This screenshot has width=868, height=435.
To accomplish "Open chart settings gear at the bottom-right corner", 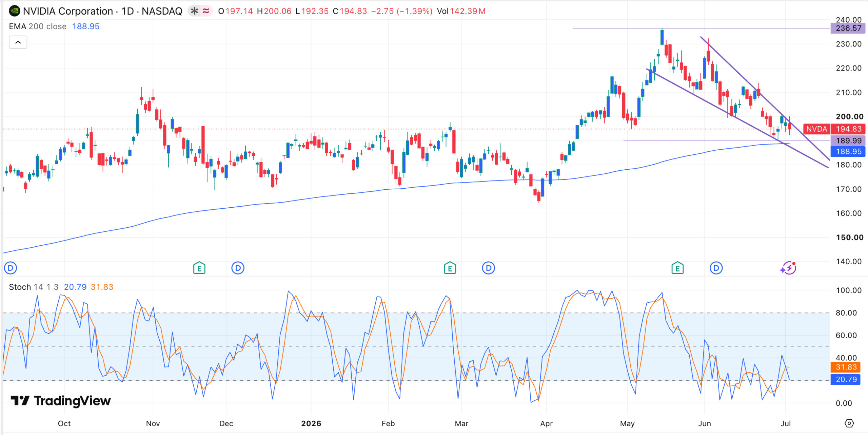I will coord(849,423).
